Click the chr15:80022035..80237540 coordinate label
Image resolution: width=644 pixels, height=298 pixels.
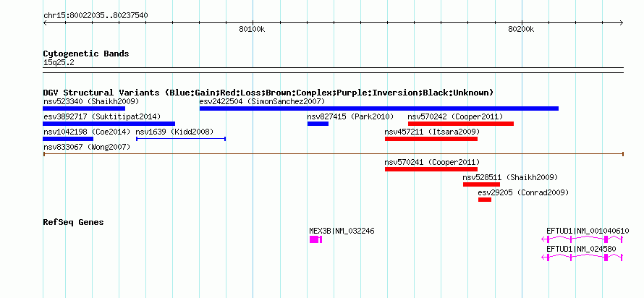tap(96, 15)
